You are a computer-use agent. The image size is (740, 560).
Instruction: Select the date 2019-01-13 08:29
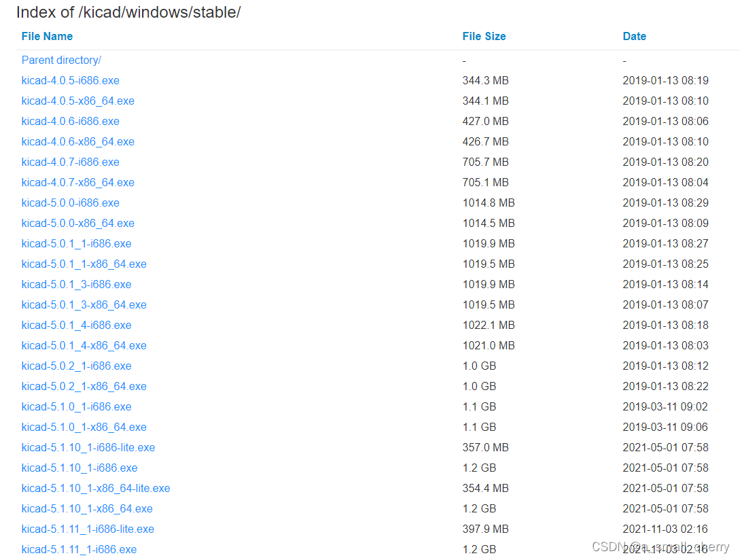pos(665,203)
